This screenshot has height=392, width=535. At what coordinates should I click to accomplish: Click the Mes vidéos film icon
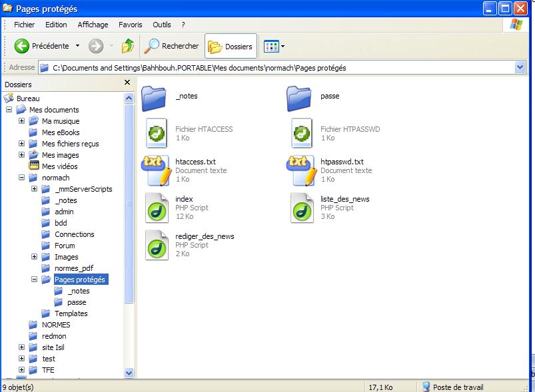coord(34,166)
